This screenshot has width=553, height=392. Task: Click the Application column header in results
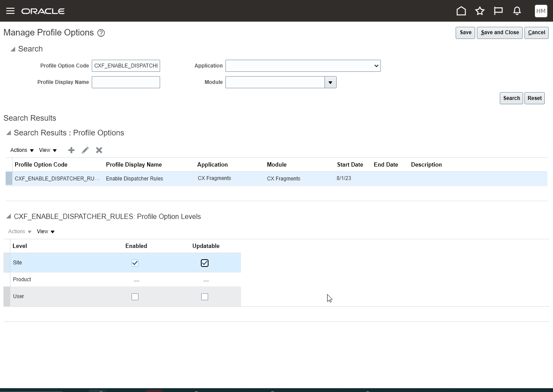[x=212, y=165]
